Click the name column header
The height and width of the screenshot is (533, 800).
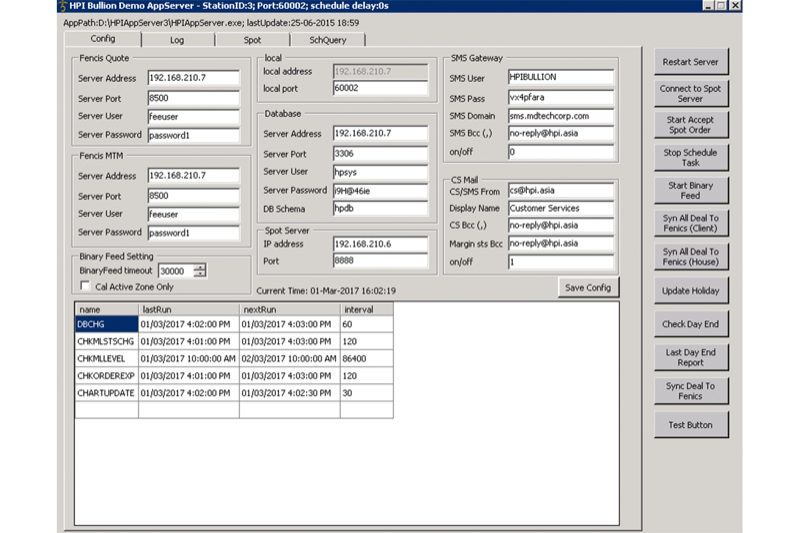(x=107, y=309)
